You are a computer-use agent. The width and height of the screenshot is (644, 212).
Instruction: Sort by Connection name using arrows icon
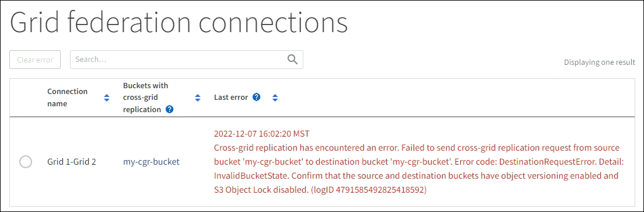pyautogui.click(x=107, y=98)
